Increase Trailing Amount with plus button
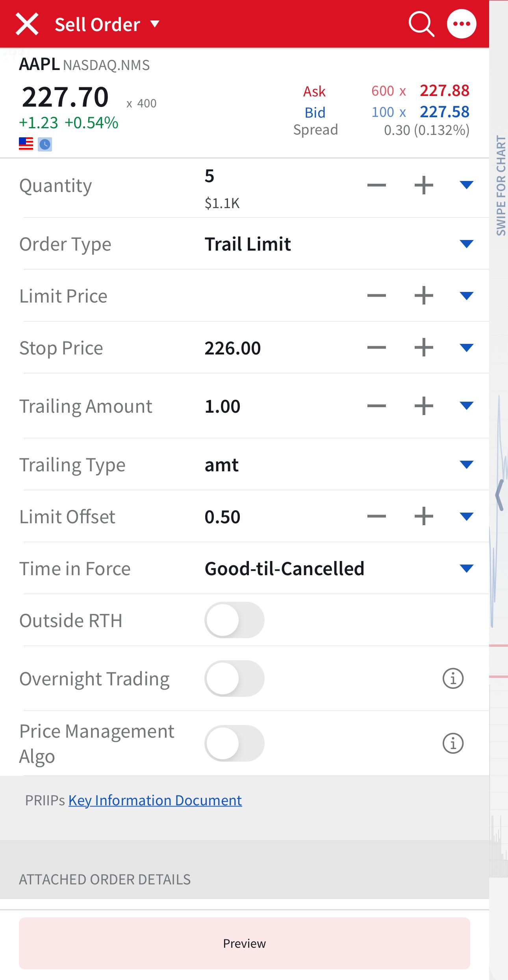Image resolution: width=508 pixels, height=980 pixels. (424, 406)
